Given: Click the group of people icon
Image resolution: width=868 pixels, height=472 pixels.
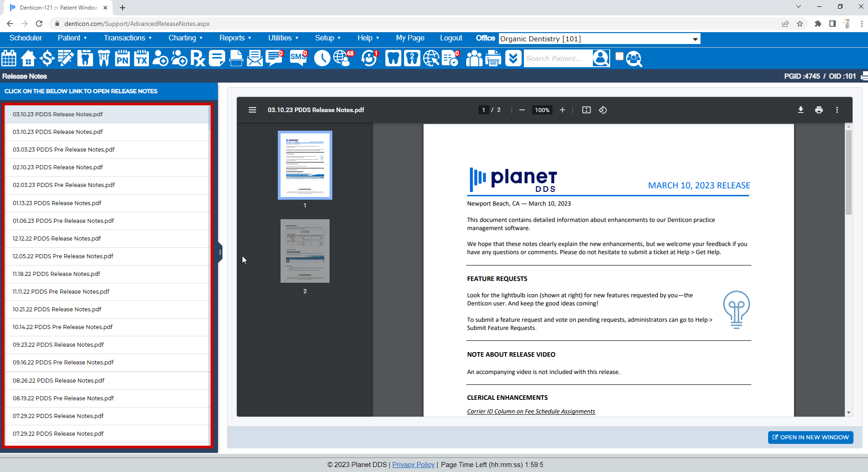Looking at the screenshot, I should (474, 59).
